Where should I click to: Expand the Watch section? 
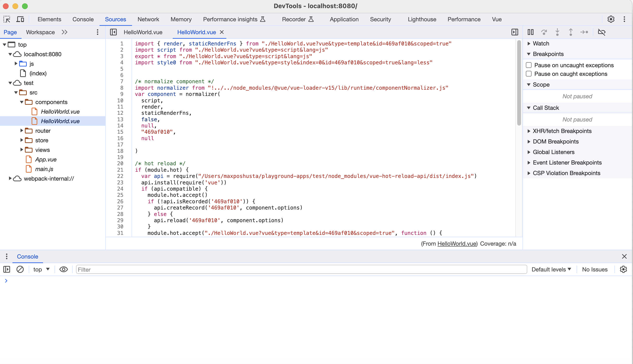pyautogui.click(x=529, y=44)
